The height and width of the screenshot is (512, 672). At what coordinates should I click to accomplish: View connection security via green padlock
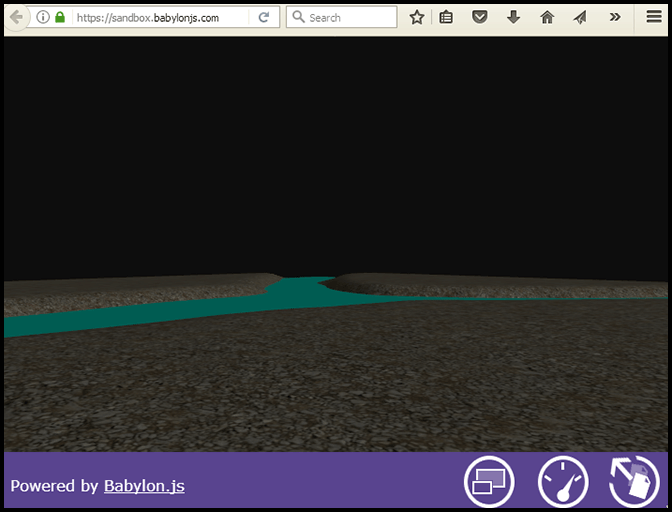pos(60,17)
